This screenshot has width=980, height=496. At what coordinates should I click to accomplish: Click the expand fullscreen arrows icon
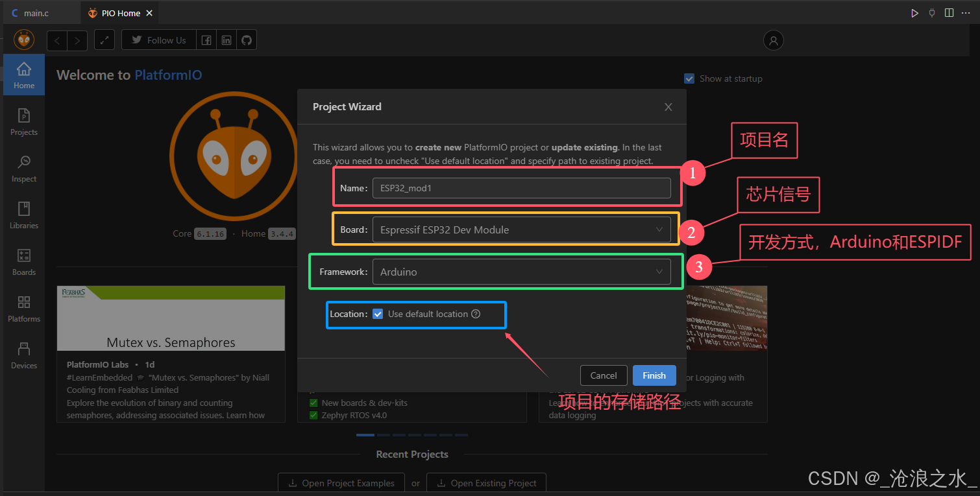coord(104,40)
